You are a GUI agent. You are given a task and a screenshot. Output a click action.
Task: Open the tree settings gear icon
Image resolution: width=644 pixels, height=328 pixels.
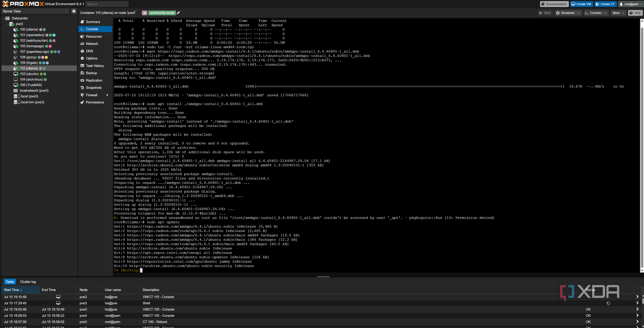[74, 11]
